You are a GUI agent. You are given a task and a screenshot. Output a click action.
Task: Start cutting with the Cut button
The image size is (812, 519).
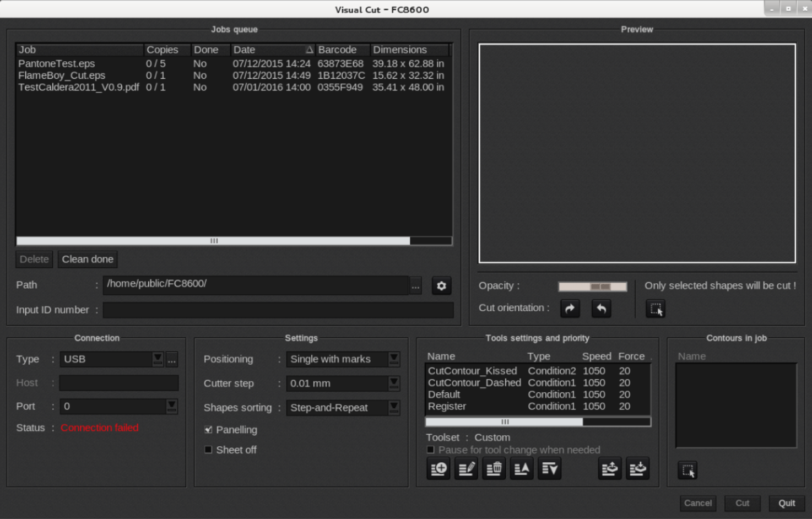tap(742, 503)
